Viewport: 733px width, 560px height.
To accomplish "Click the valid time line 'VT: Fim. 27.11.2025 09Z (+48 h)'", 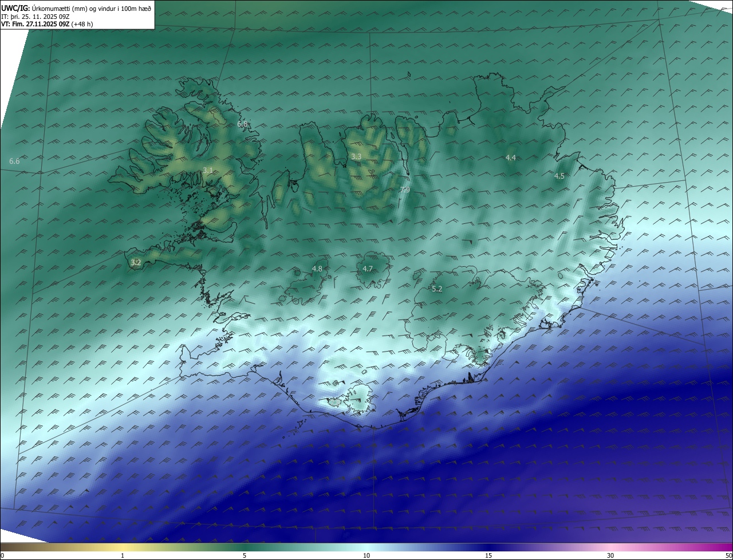I will pyautogui.click(x=47, y=24).
